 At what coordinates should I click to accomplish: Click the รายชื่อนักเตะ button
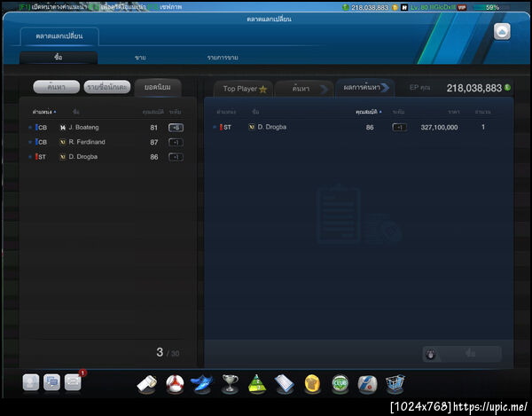click(x=107, y=87)
